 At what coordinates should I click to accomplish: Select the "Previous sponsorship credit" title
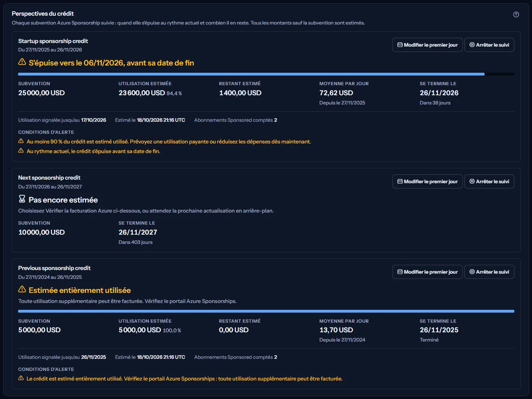coord(54,268)
